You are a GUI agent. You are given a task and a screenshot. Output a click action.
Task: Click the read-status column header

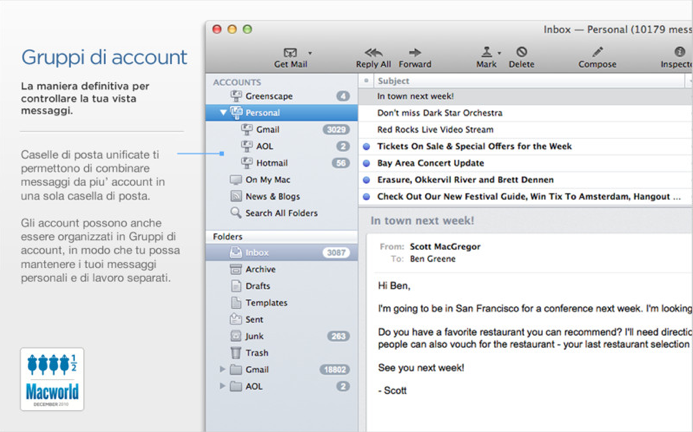coord(366,81)
